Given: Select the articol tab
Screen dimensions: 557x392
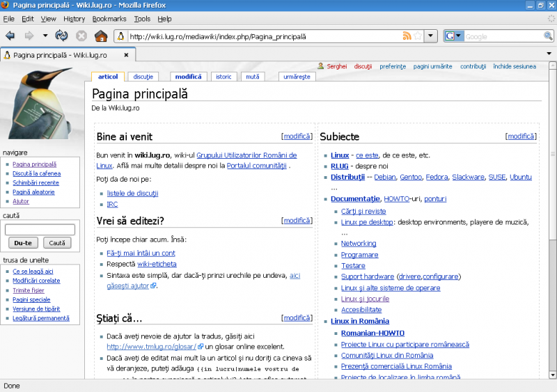Looking at the screenshot, I should [108, 77].
